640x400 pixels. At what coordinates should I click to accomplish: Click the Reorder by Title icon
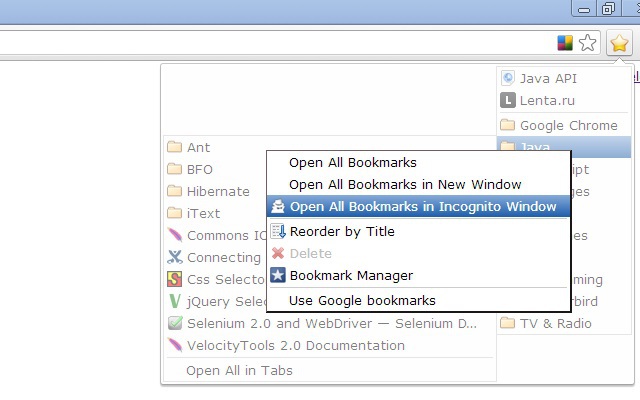(278, 232)
